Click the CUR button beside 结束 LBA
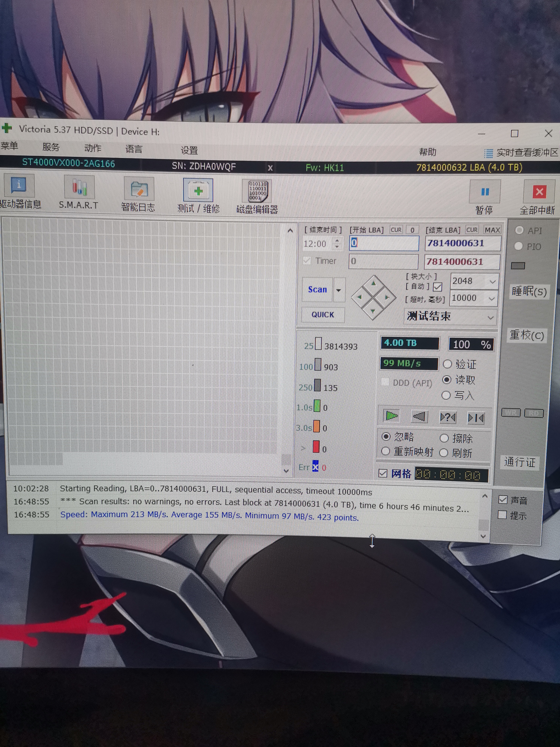 click(472, 230)
